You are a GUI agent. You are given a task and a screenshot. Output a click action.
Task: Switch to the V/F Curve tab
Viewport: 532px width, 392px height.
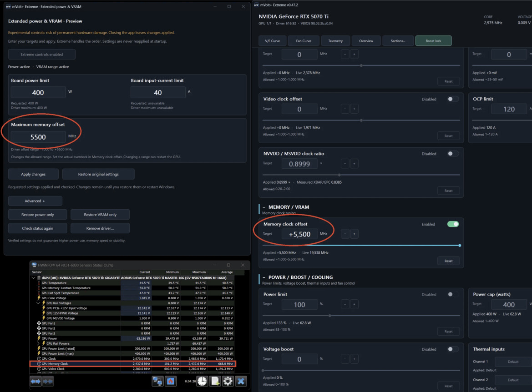273,40
